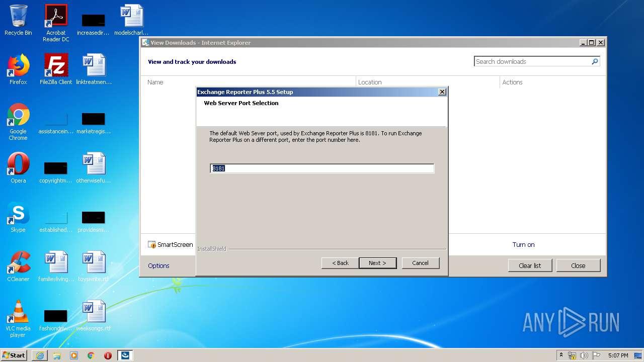This screenshot has height=362, width=644.
Task: Click the installer setup taskbar icon
Action: coord(125,355)
